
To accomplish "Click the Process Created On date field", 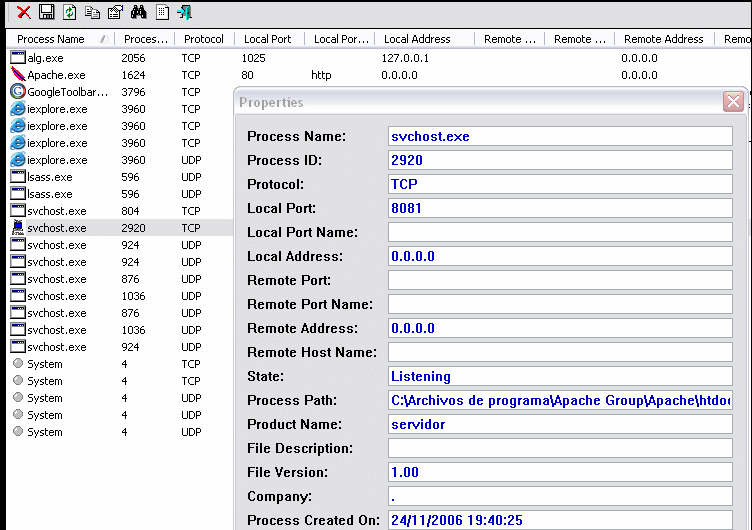I will point(560,520).
